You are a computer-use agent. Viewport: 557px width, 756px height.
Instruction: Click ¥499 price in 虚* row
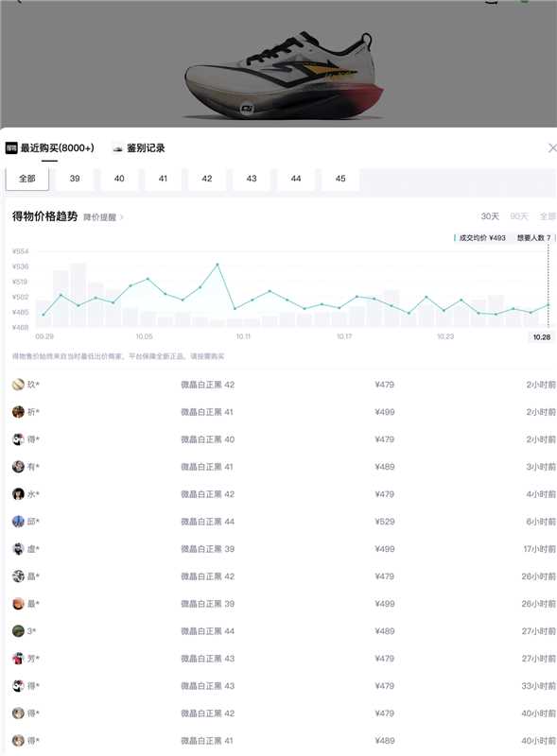point(385,549)
